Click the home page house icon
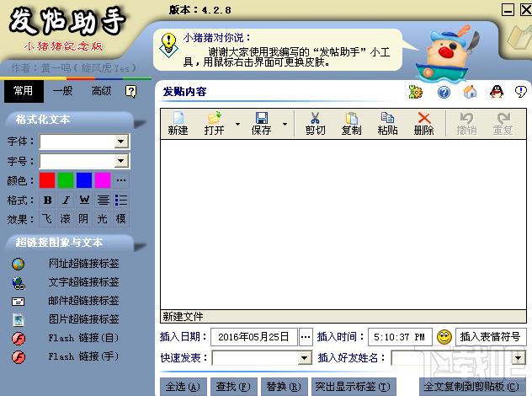532x396 pixels. coord(470,92)
